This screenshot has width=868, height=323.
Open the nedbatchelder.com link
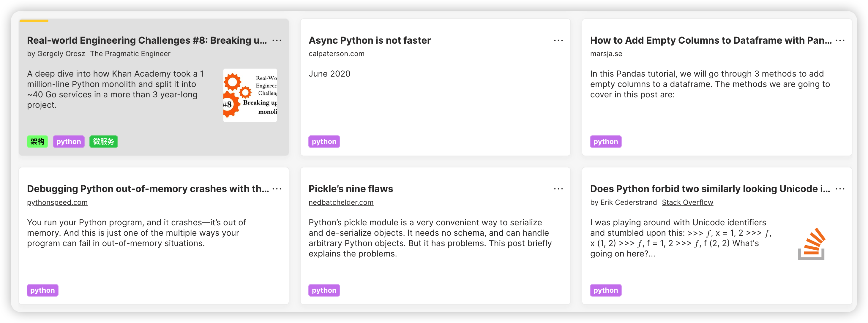tap(341, 202)
